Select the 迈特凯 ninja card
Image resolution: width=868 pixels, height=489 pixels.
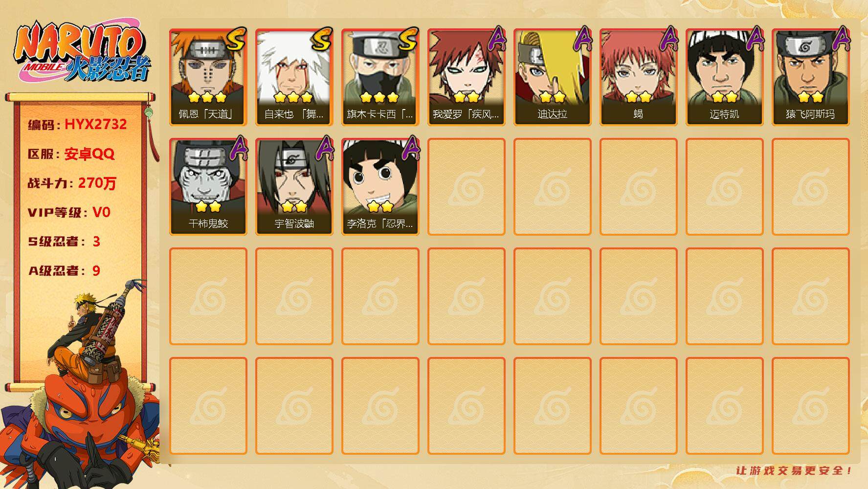coord(724,77)
